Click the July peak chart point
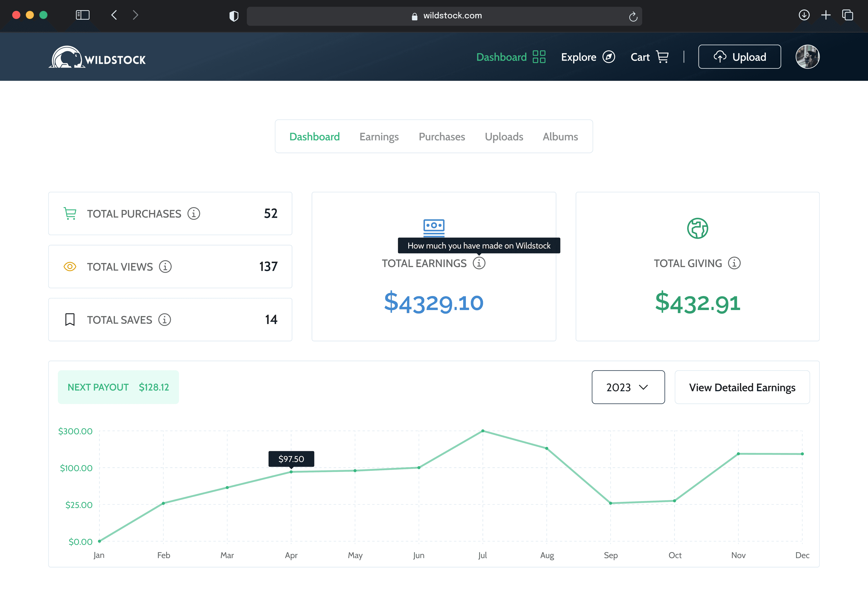Image resolution: width=868 pixels, height=597 pixels. point(483,431)
